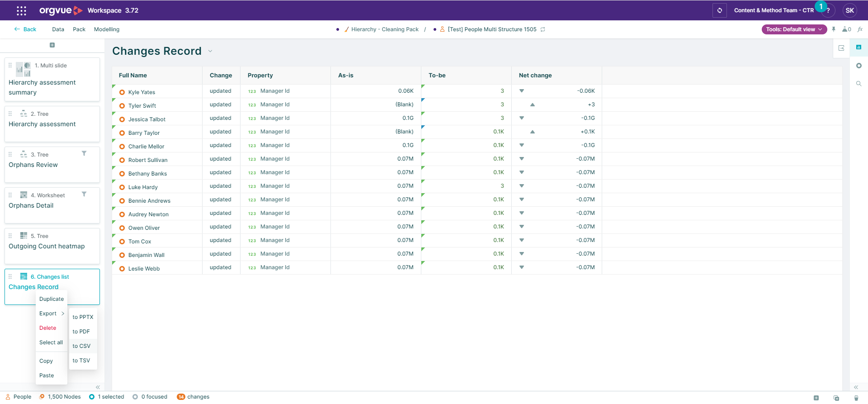Screen dimensions: 868x404
Task: Open the app launcher grid icon
Action: coord(21,10)
